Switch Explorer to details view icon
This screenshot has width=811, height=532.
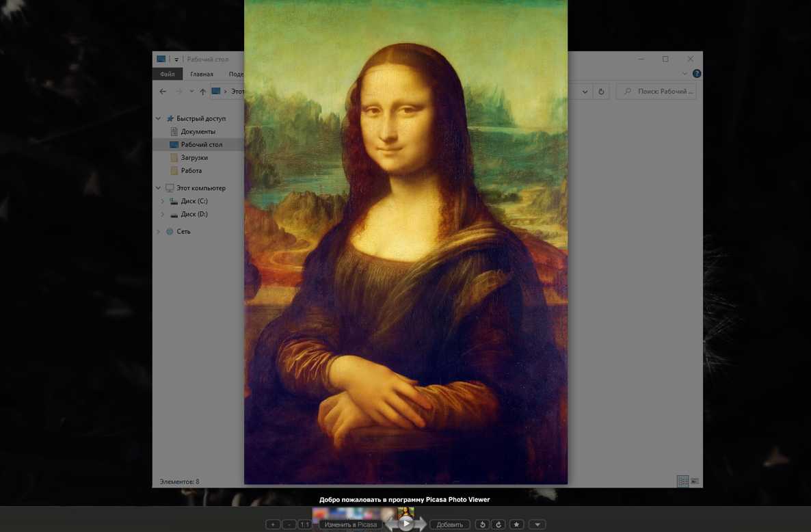(682, 481)
